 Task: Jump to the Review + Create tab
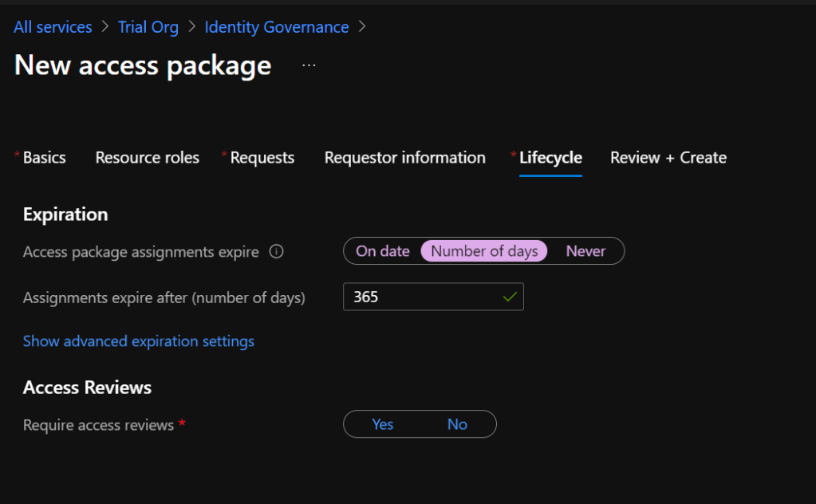[668, 158]
